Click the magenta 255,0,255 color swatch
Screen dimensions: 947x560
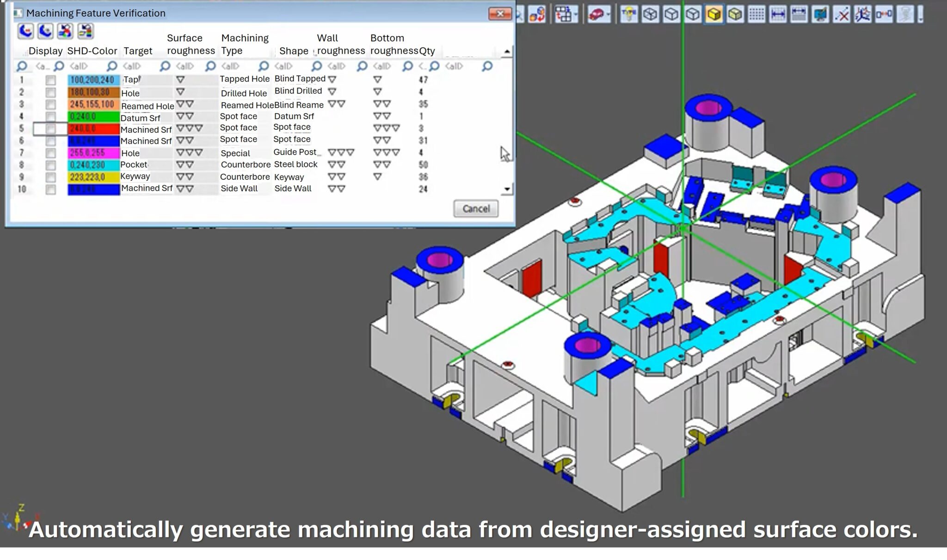[93, 153]
